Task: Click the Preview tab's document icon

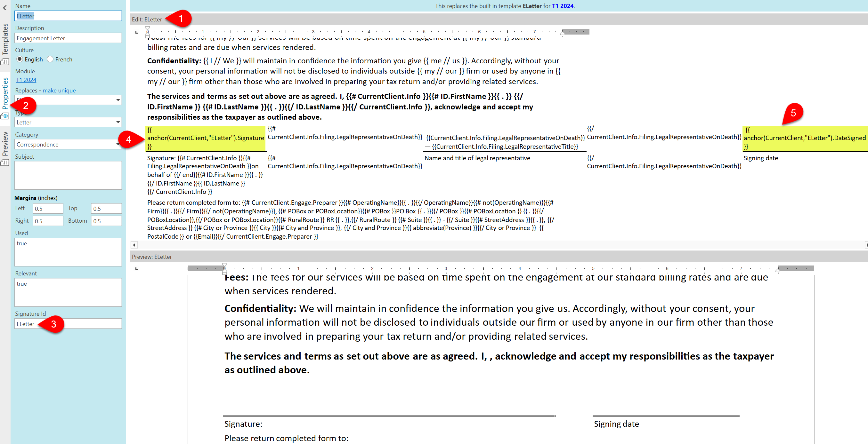Action: pos(5,163)
